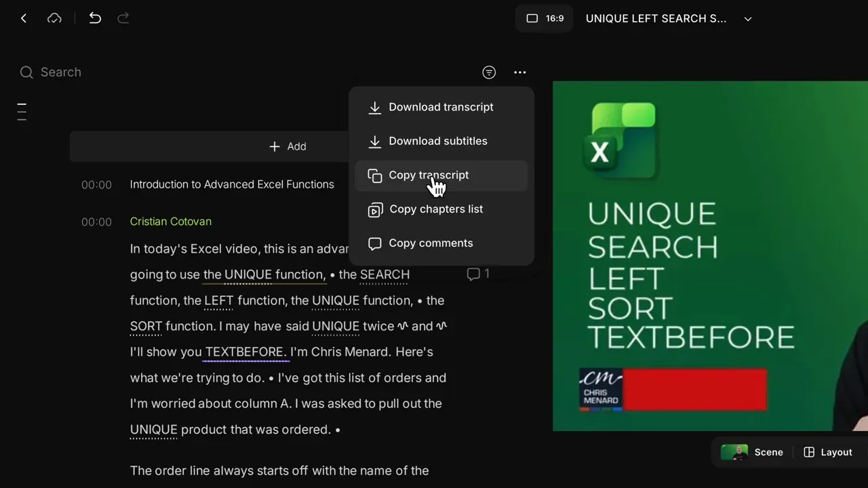Click the Copy comments speech bubble icon

tap(374, 243)
